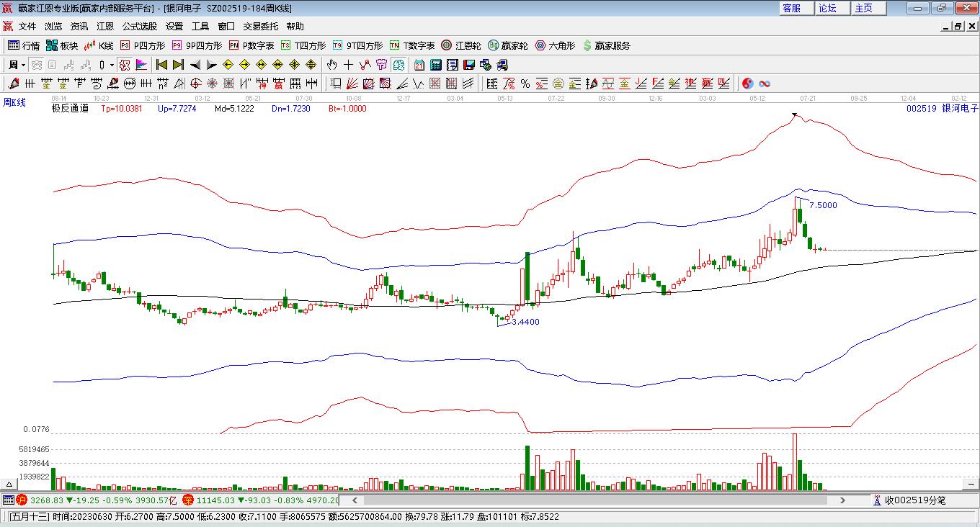Open the candlestick style dropdown arrow

coord(112,65)
